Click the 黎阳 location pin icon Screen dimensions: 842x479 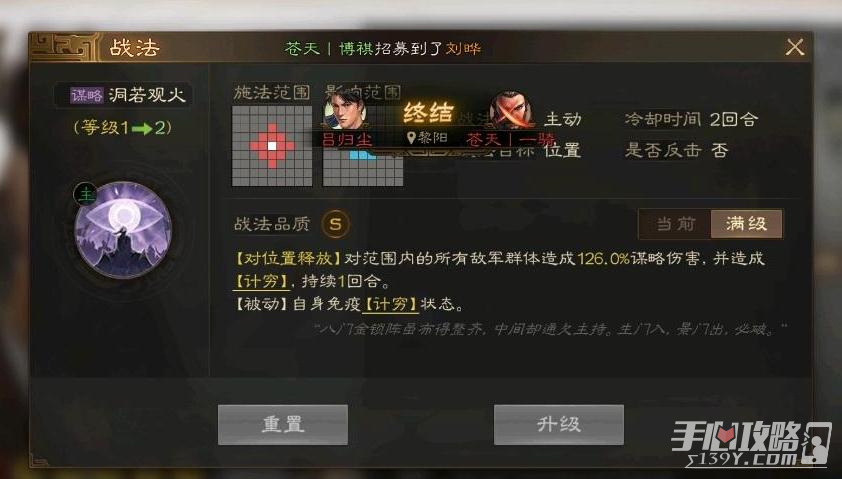pyautogui.click(x=411, y=139)
